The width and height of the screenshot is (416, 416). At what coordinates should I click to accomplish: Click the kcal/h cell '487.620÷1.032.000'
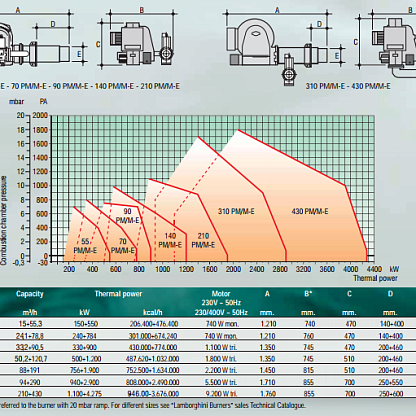pos(153,359)
